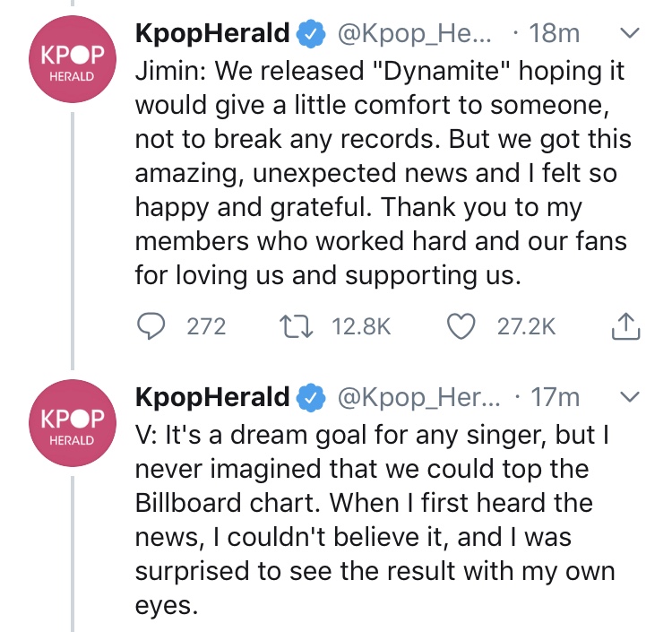Image resolution: width=672 pixels, height=632 pixels.
Task: View the 27.2K likes count
Action: [x=526, y=326]
